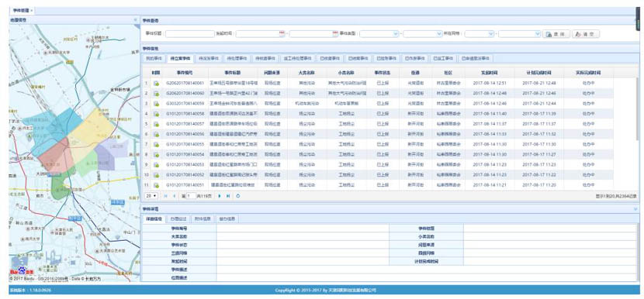
Task: Select cell with planned time 2017-08-17 11:39
Action: coord(538,114)
